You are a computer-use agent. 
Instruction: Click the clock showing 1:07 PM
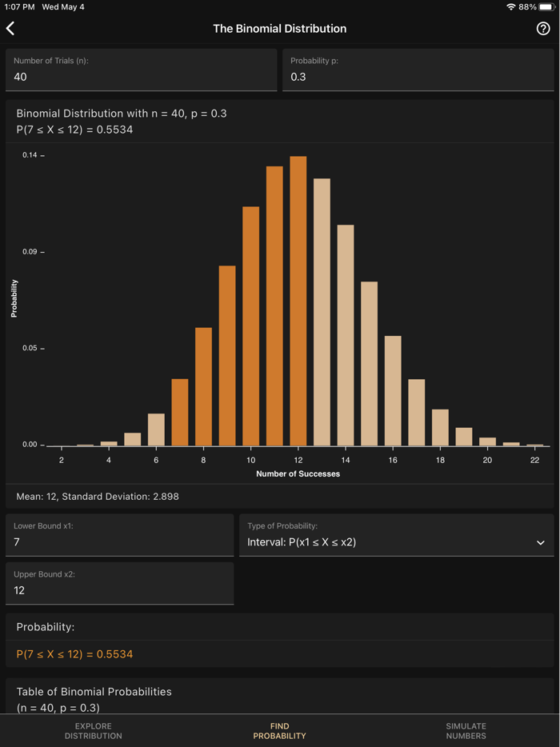(16, 6)
